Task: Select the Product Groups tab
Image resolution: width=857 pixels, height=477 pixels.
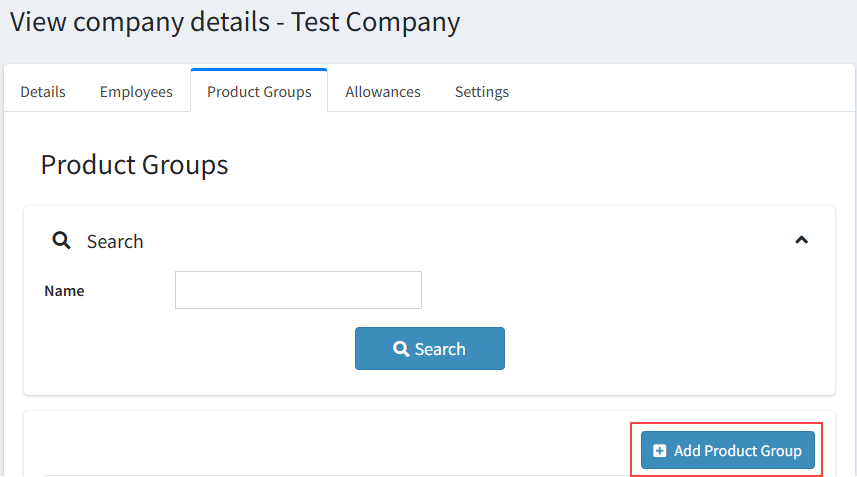Action: tap(259, 92)
